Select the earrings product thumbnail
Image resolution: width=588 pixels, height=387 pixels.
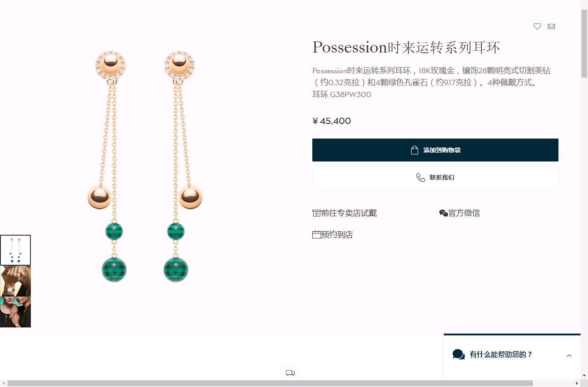click(x=15, y=250)
